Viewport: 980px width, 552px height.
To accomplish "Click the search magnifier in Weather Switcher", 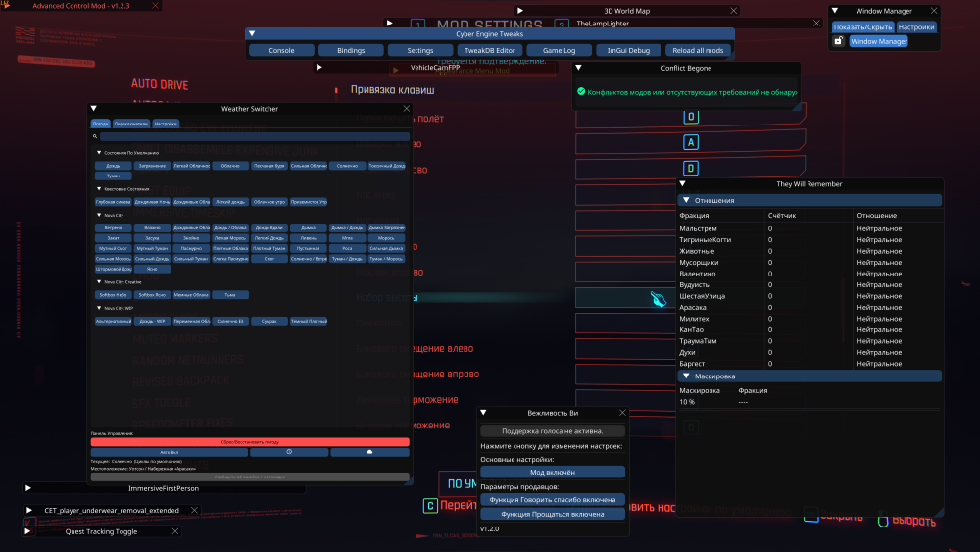I will pyautogui.click(x=95, y=136).
